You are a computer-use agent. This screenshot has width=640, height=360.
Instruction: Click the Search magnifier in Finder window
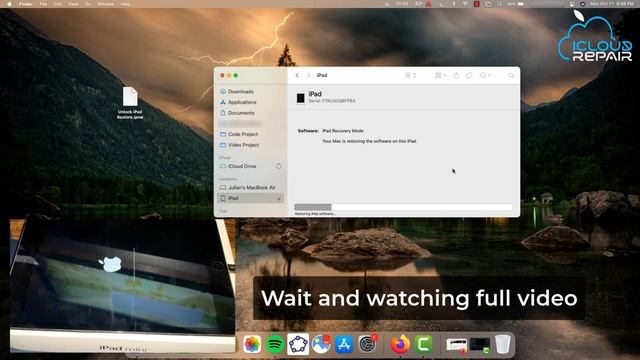pos(511,76)
